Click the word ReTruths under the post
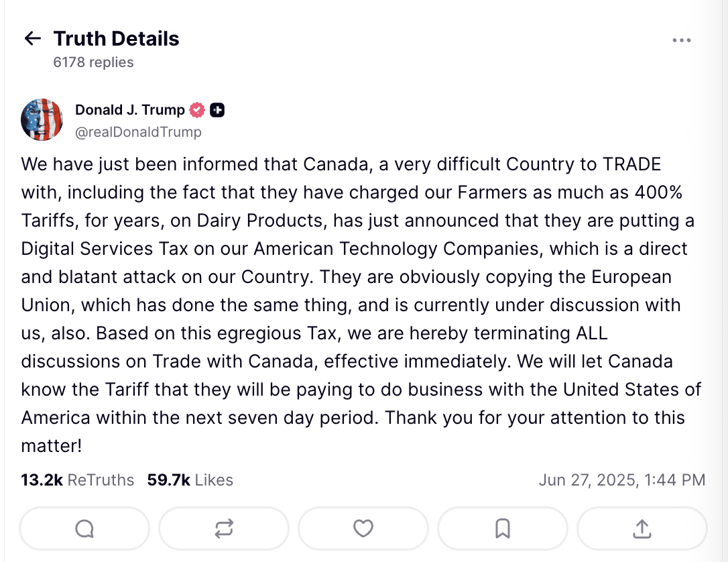Viewport: 728px width, 562px height. tap(101, 480)
